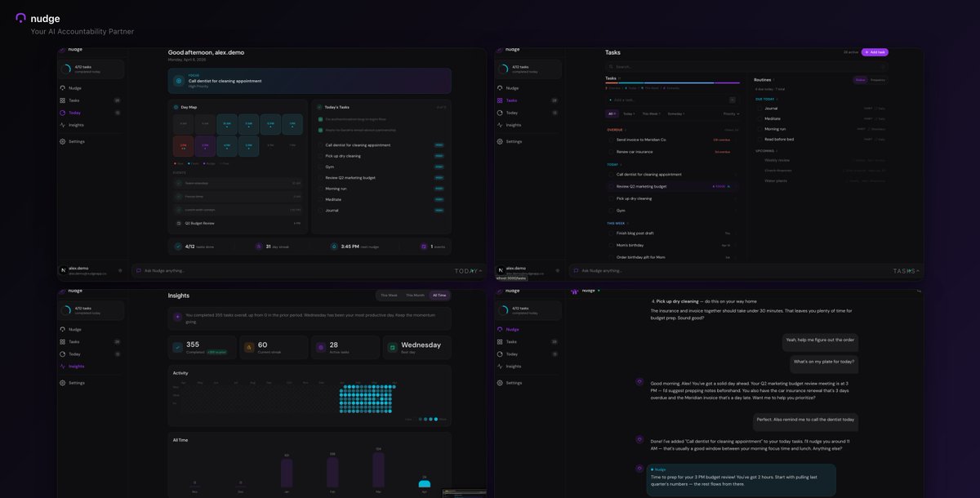Screen dimensions: 980x498
Task: Open Mom's birthday task in Tasks window
Action: 672,245
